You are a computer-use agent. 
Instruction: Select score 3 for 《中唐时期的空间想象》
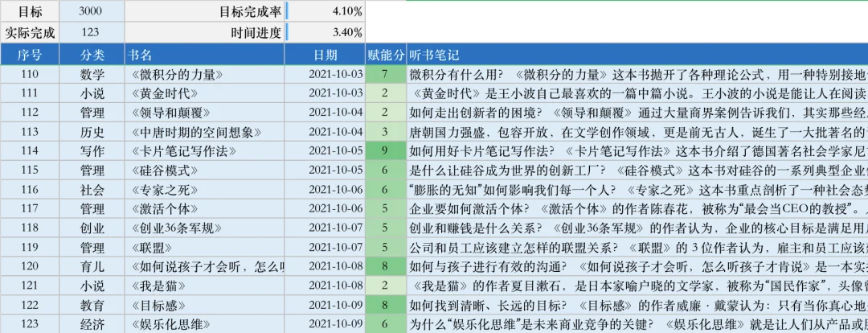click(386, 133)
